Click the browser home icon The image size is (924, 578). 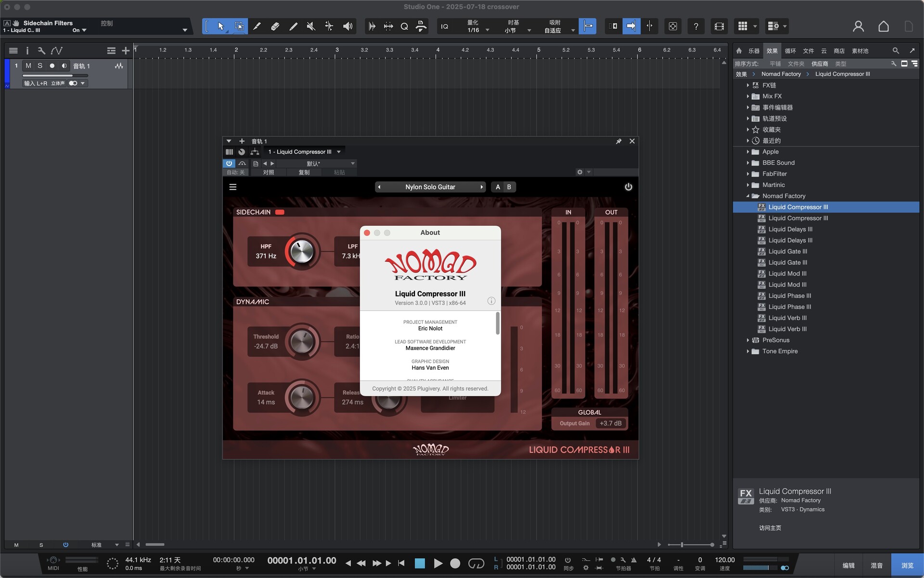click(x=739, y=51)
